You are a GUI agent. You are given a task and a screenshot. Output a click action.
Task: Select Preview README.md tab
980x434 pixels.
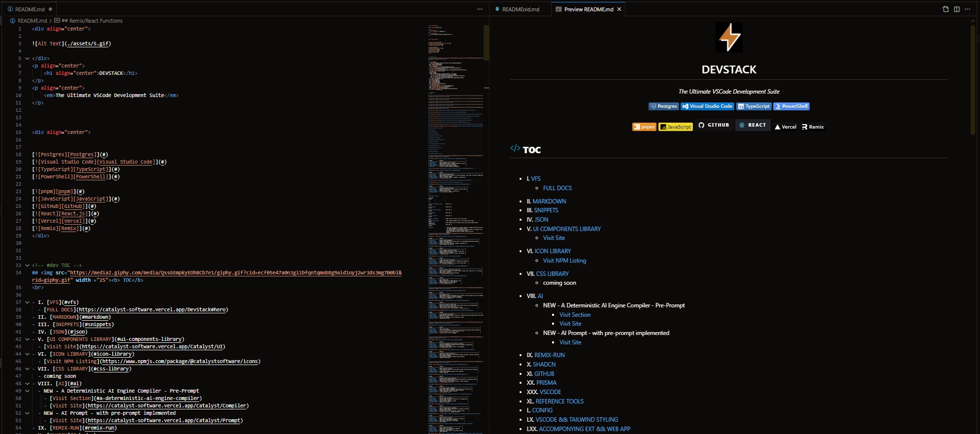click(x=589, y=9)
